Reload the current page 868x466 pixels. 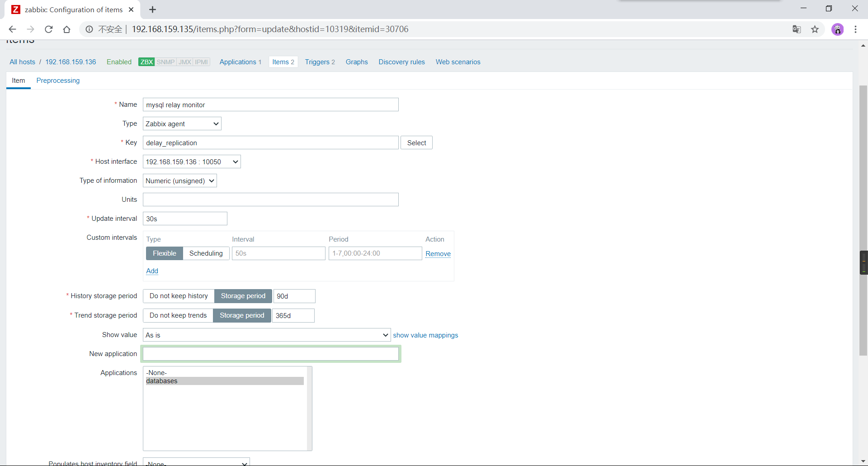coord(48,29)
